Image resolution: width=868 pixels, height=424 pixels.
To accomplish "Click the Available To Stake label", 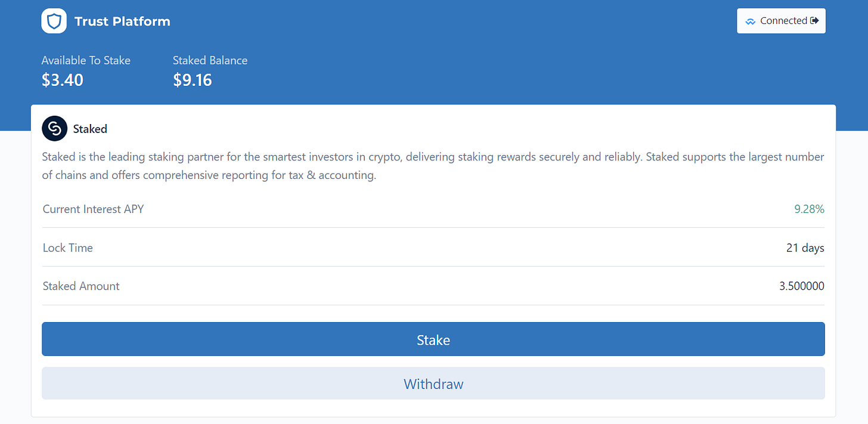I will click(x=86, y=60).
